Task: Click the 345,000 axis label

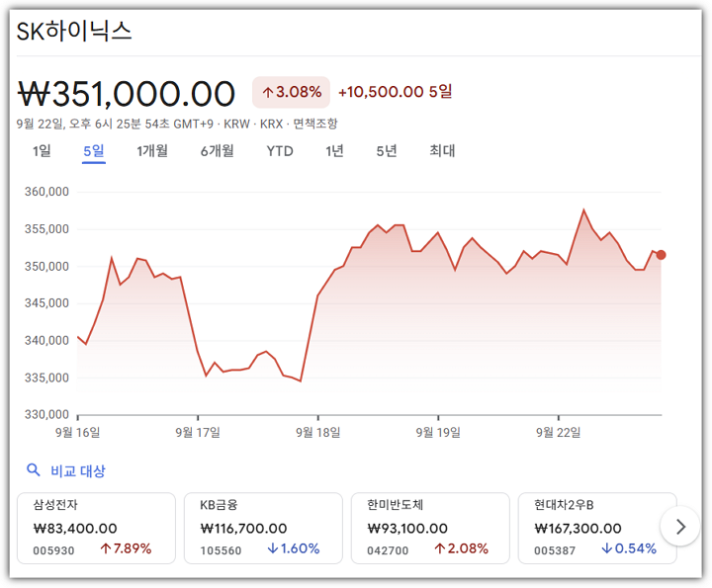Action: (46, 303)
